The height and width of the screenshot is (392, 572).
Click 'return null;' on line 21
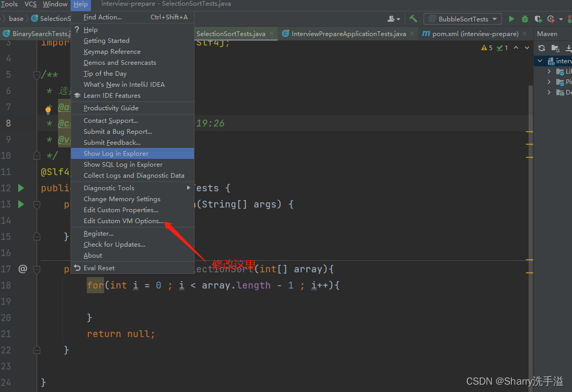click(121, 333)
